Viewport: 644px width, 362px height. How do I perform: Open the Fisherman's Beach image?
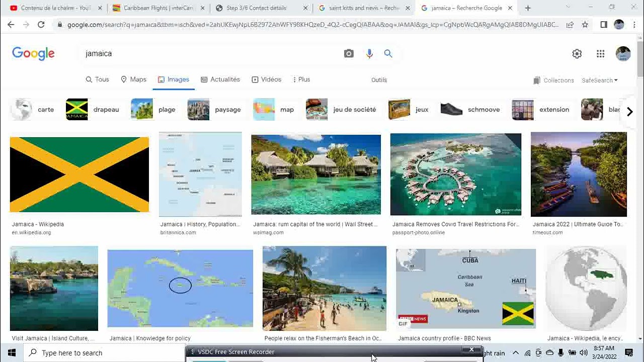pyautogui.click(x=325, y=288)
